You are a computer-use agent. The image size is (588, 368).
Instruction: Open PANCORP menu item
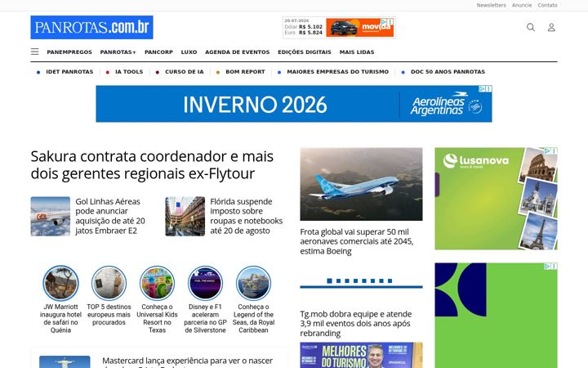point(158,52)
